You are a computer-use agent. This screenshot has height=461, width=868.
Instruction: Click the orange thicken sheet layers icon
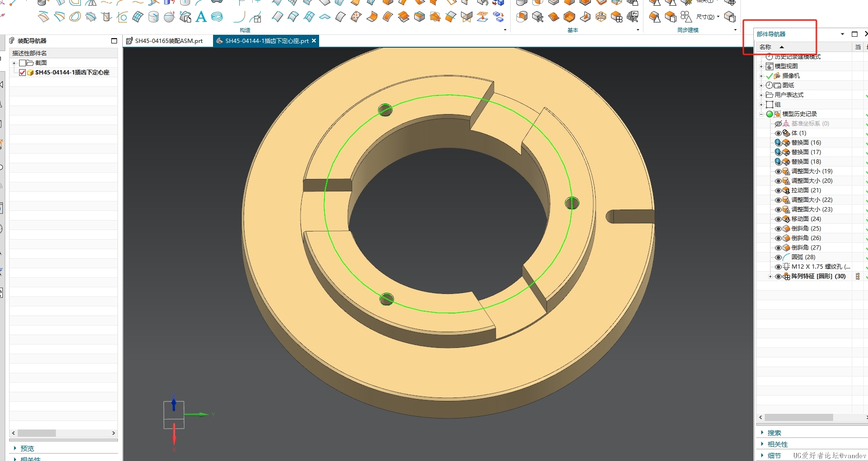point(404,17)
